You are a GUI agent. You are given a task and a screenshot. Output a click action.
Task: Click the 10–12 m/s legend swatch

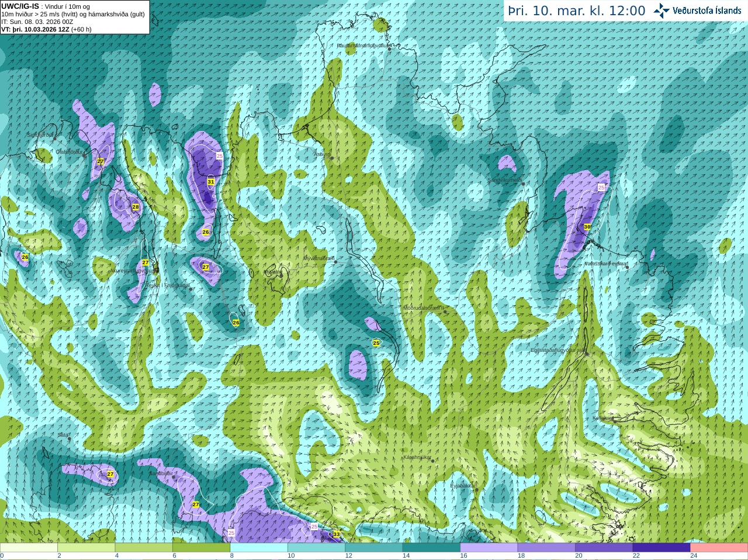(317, 548)
